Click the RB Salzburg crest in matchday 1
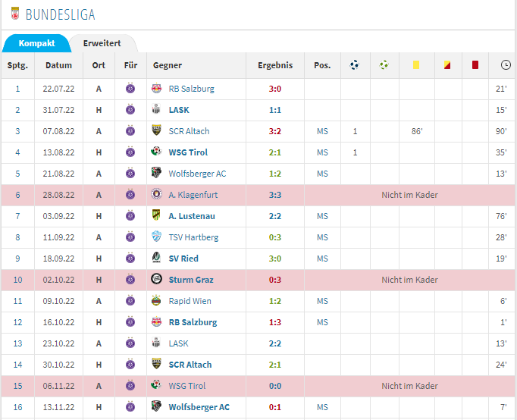 [x=156, y=89]
